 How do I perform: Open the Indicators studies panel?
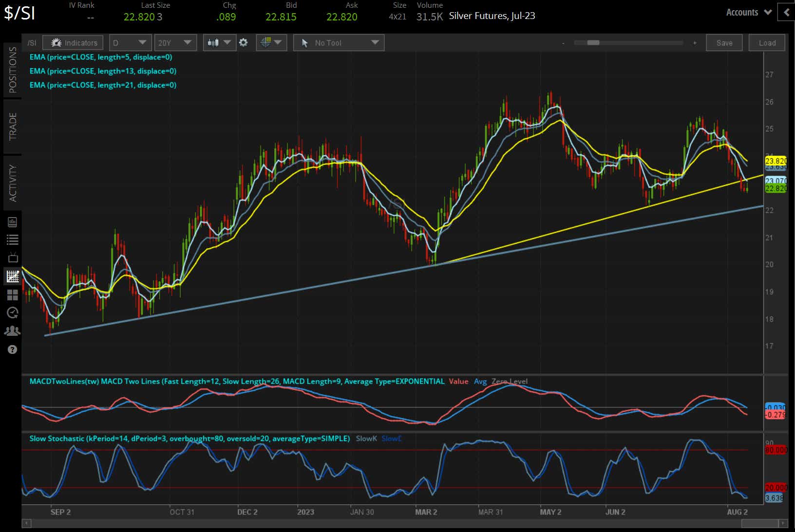[73, 43]
